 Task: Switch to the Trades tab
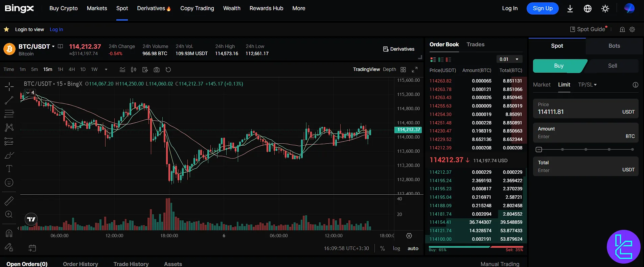(475, 44)
